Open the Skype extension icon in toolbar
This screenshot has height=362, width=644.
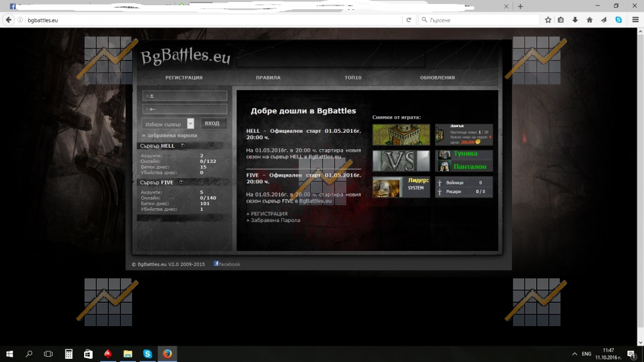618,20
